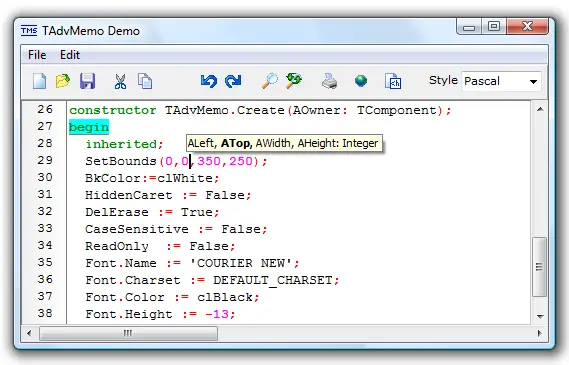The width and height of the screenshot is (569, 365).
Task: Click the highlighted 'begin' keyword
Action: coord(89,127)
